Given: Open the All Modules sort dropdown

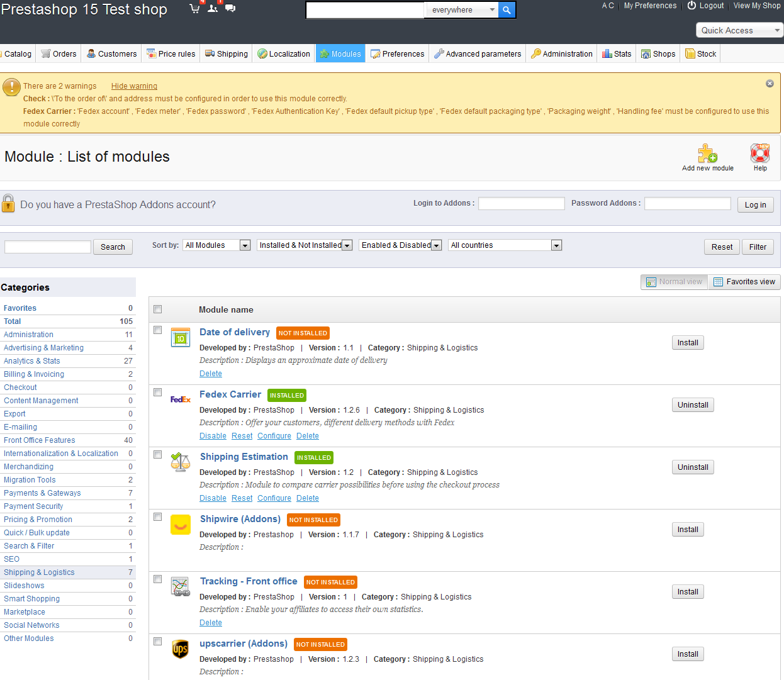Looking at the screenshot, I should click(217, 245).
